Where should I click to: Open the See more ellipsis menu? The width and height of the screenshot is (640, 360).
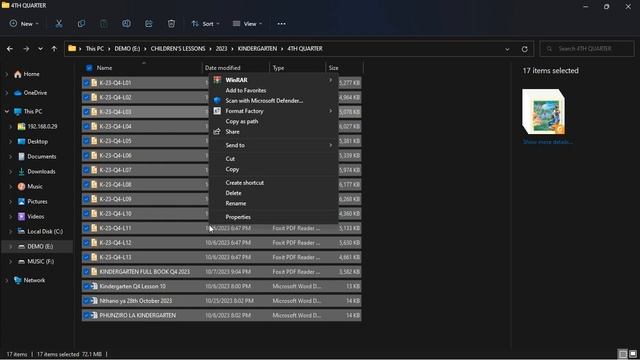[x=281, y=24]
